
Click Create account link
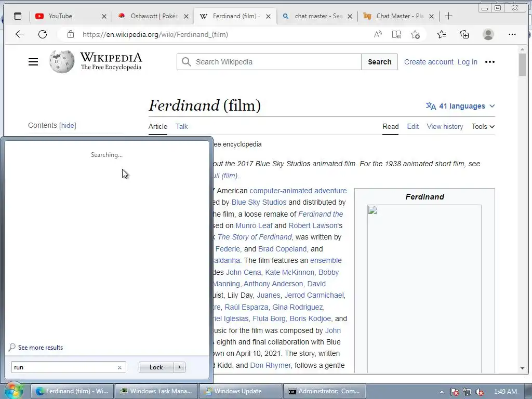click(429, 62)
